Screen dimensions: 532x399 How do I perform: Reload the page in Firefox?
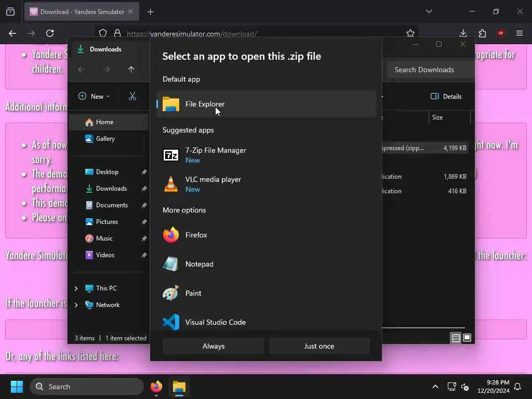pyautogui.click(x=50, y=33)
